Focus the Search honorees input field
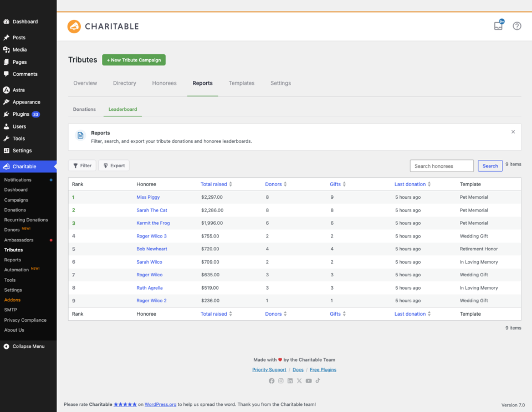This screenshot has height=412, width=532. 442,166
